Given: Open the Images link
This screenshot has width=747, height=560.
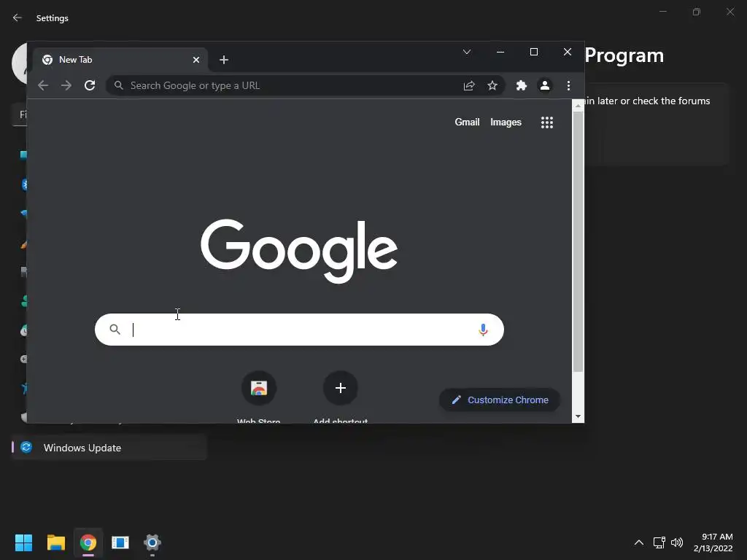Looking at the screenshot, I should point(506,122).
